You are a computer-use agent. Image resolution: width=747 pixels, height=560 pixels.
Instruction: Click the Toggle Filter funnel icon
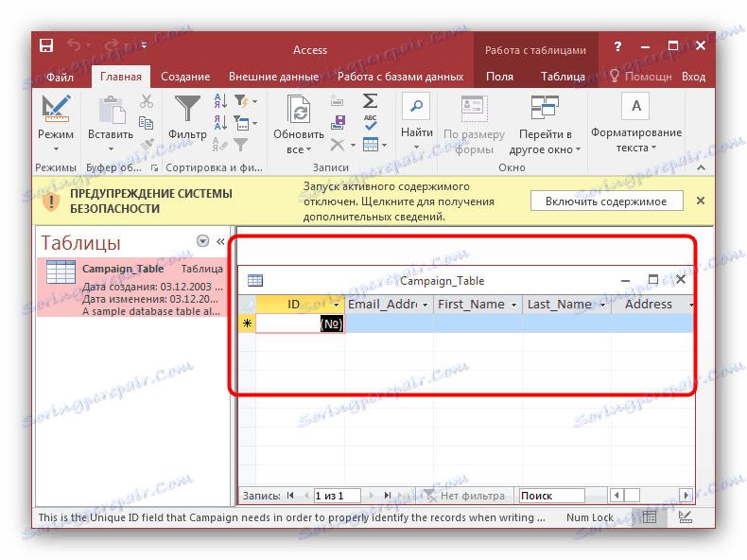pyautogui.click(x=240, y=144)
